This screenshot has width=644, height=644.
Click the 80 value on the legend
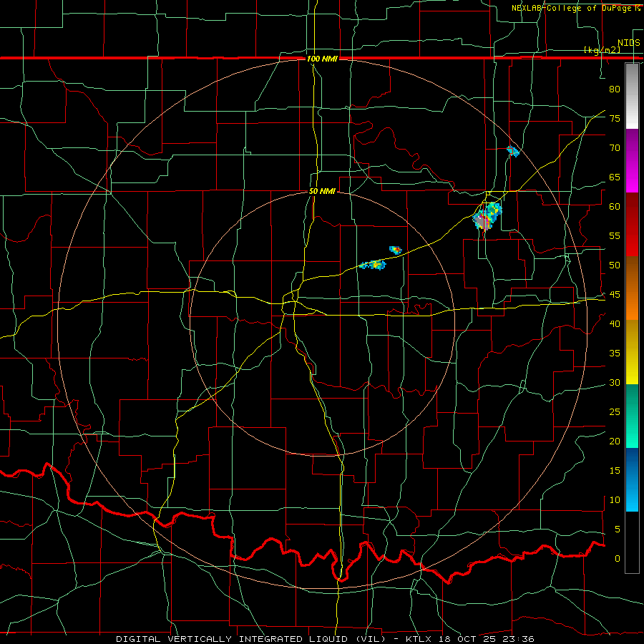pyautogui.click(x=615, y=89)
